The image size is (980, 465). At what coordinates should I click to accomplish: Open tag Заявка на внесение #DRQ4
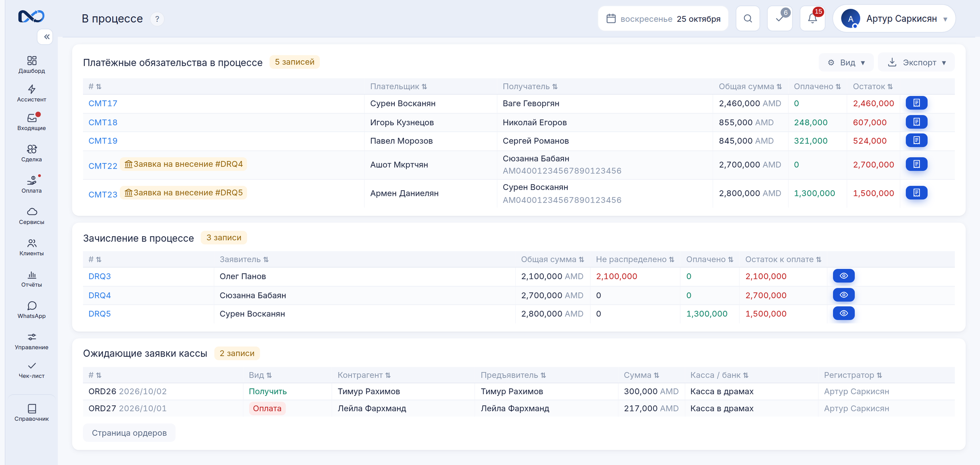tap(184, 164)
